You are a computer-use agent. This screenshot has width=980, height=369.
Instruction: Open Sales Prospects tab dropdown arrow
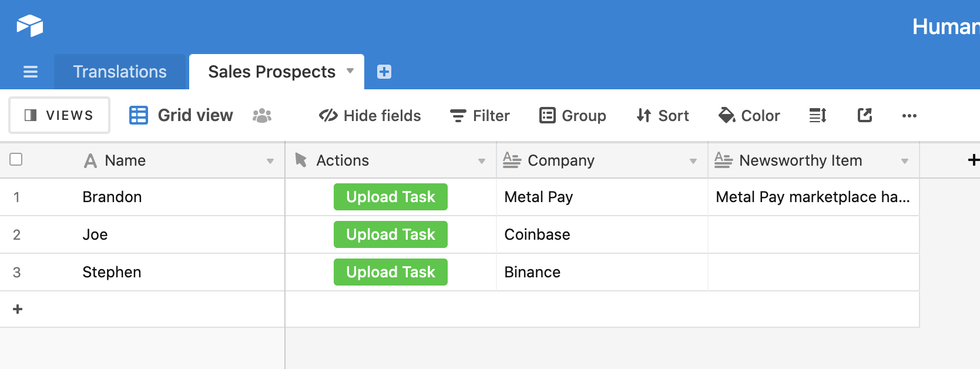350,71
